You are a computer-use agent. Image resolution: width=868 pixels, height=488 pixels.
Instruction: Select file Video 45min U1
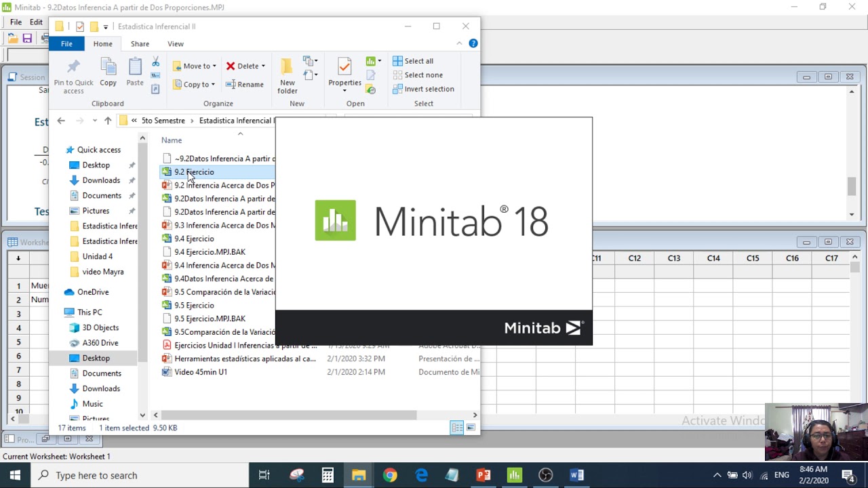pos(201,372)
